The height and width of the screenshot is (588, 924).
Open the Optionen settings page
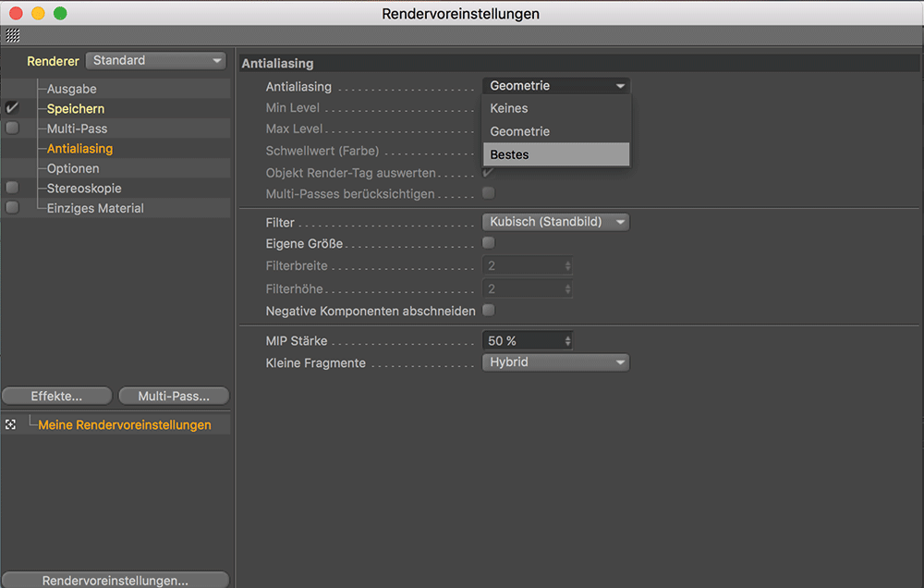point(73,168)
